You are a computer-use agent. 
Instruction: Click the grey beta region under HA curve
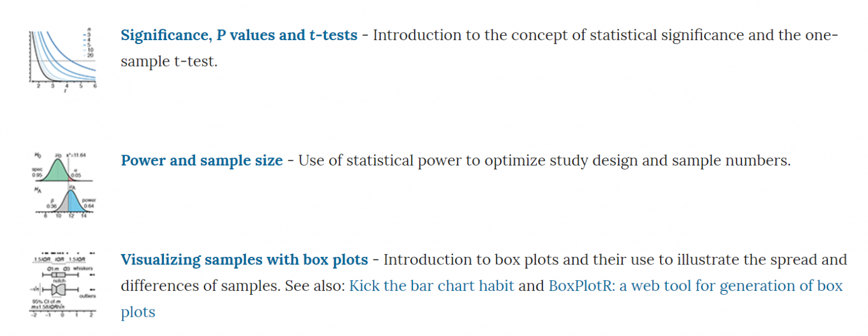(x=63, y=204)
